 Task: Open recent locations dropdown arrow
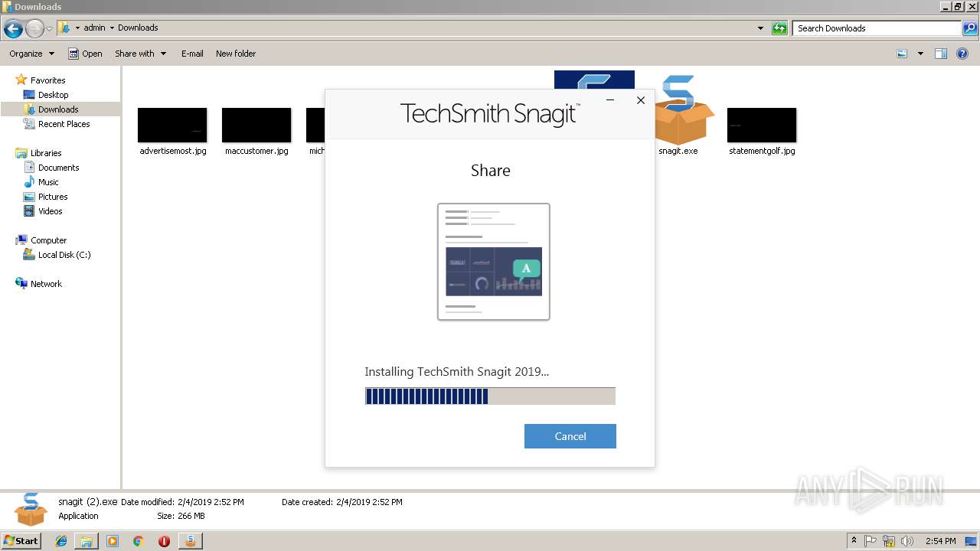coord(50,28)
